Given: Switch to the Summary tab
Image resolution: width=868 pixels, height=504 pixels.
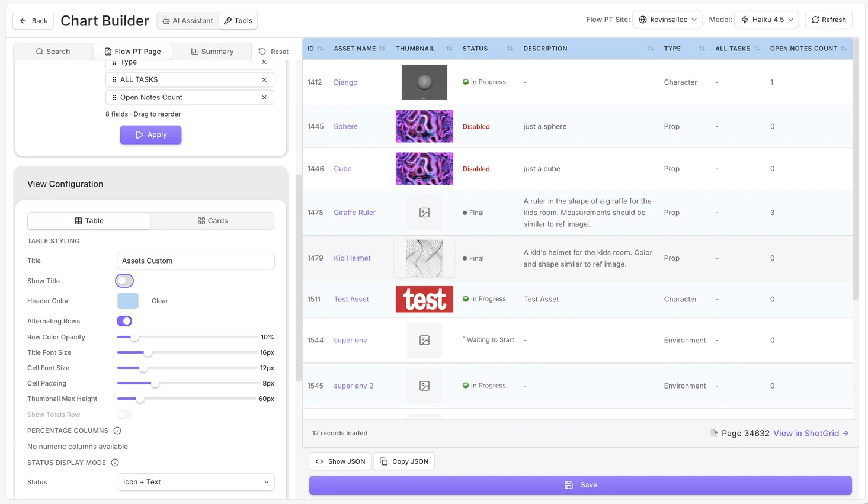Looking at the screenshot, I should click(x=212, y=52).
